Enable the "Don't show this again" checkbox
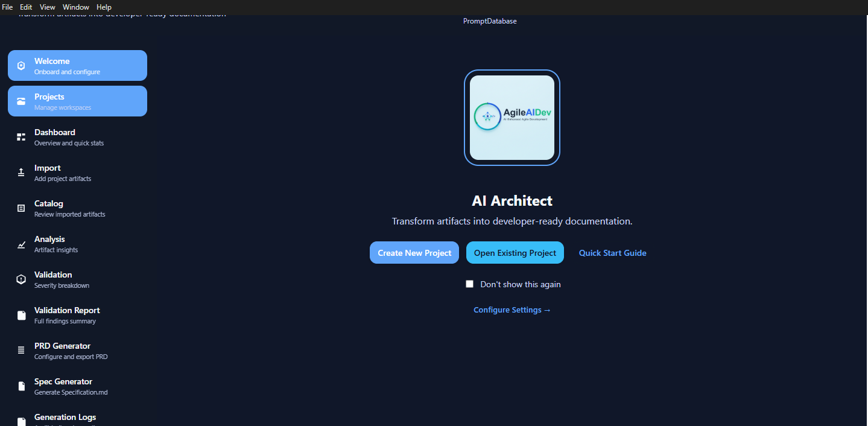 pos(469,284)
